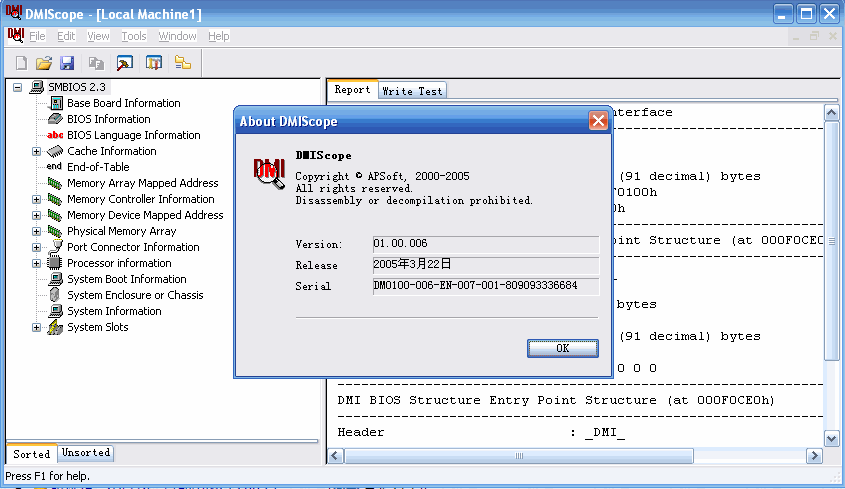Switch to the Report tab

352,89
